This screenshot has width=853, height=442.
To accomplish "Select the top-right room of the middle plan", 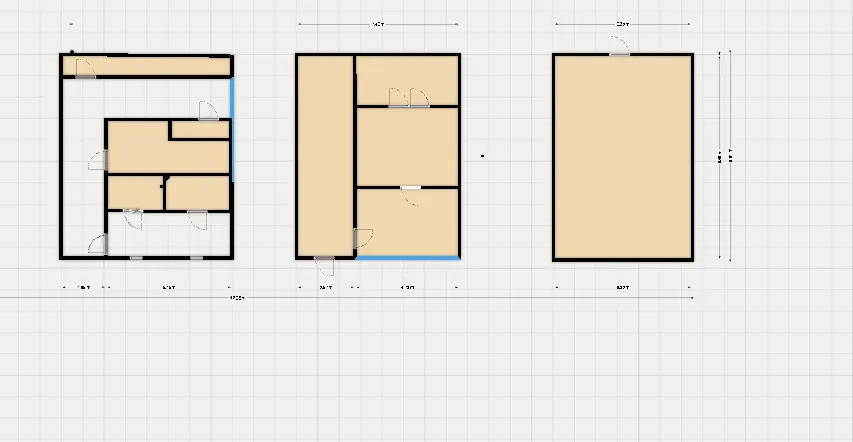I will point(407,78).
